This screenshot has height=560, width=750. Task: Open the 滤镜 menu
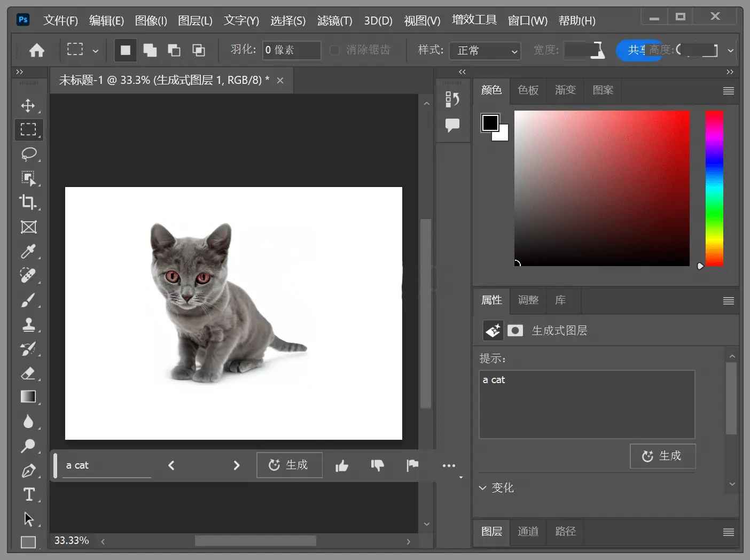coord(335,20)
